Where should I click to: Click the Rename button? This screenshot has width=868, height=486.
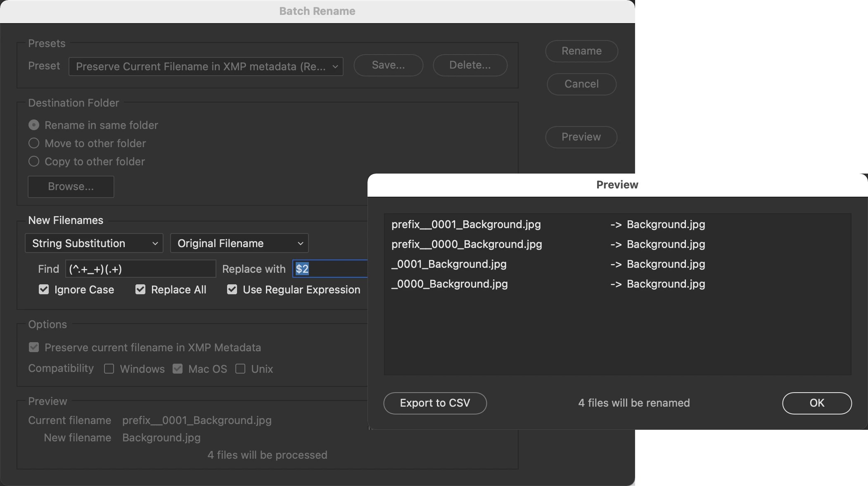(x=581, y=51)
